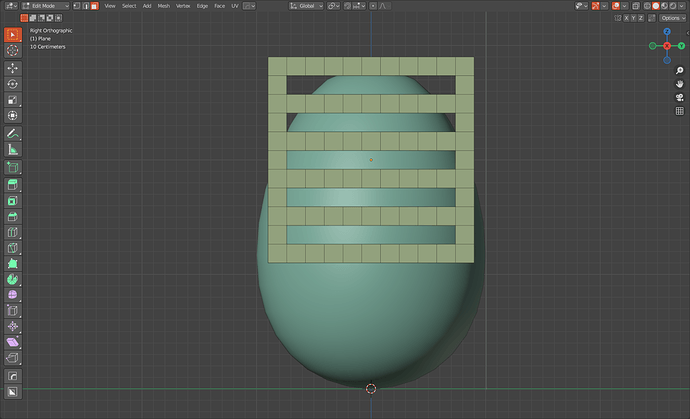Open the snapping options dropdown
This screenshot has height=419, width=690.
point(358,6)
